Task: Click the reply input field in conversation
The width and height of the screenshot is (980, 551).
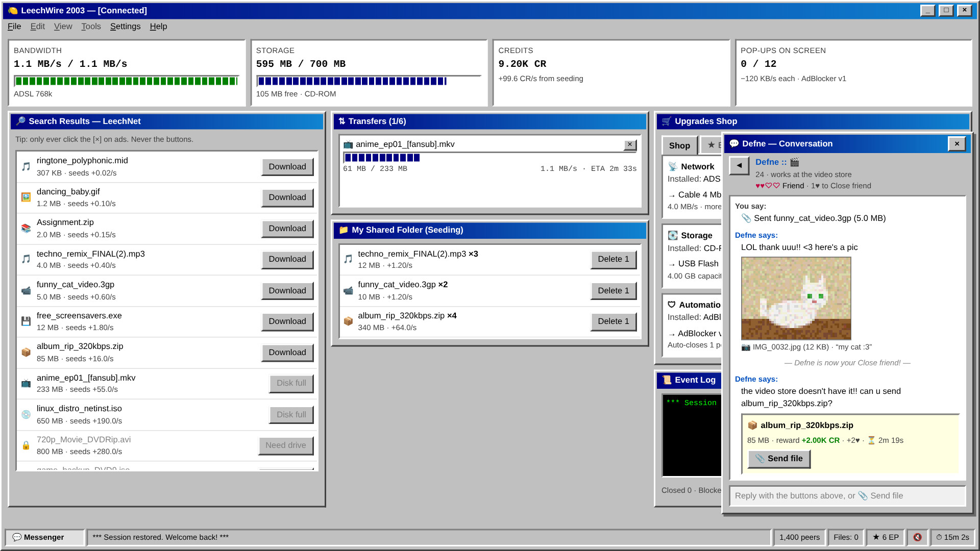Action: (x=847, y=496)
